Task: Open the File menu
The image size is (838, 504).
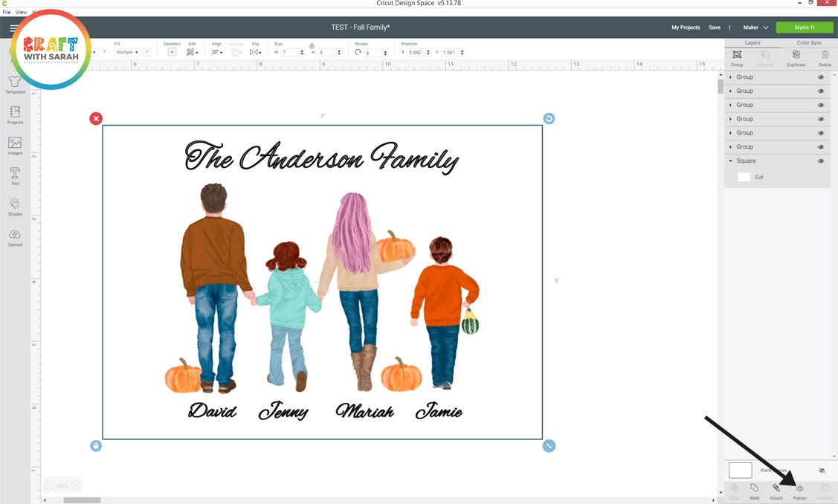Action: click(x=7, y=13)
